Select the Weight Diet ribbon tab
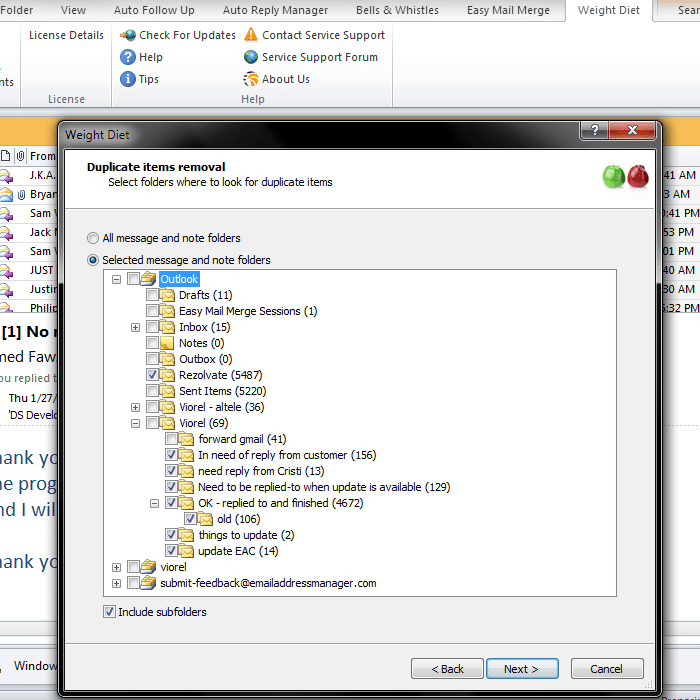 coord(608,10)
